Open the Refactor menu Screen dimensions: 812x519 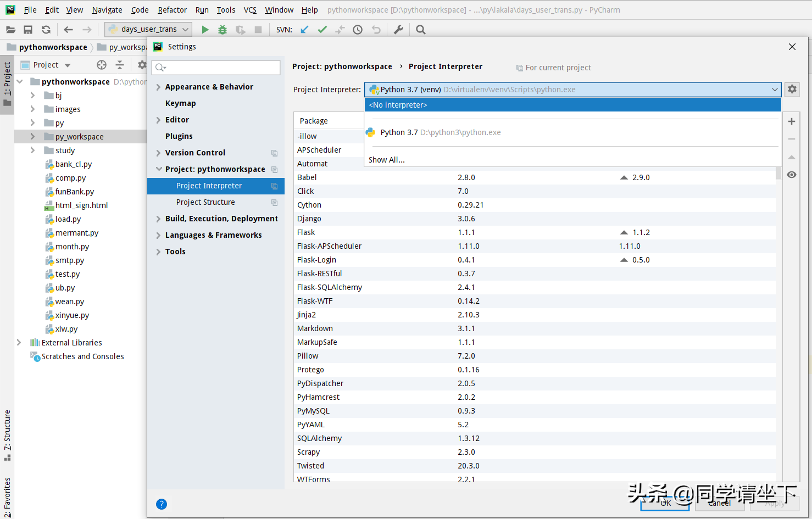[x=172, y=10]
